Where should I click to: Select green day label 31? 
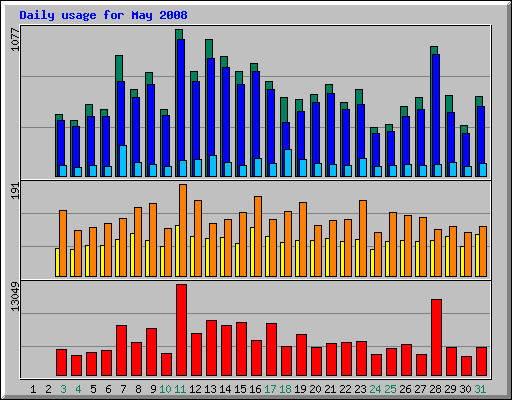point(480,389)
